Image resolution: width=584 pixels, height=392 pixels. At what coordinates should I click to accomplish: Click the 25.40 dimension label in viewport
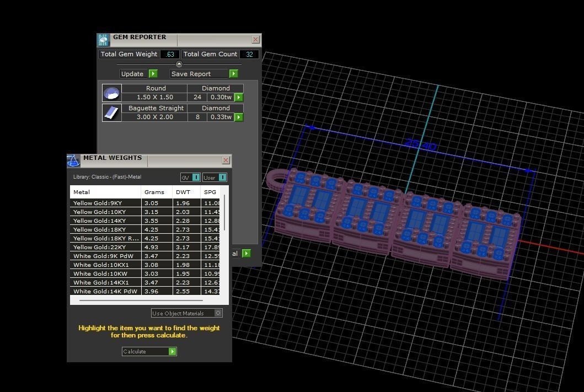pos(421,145)
